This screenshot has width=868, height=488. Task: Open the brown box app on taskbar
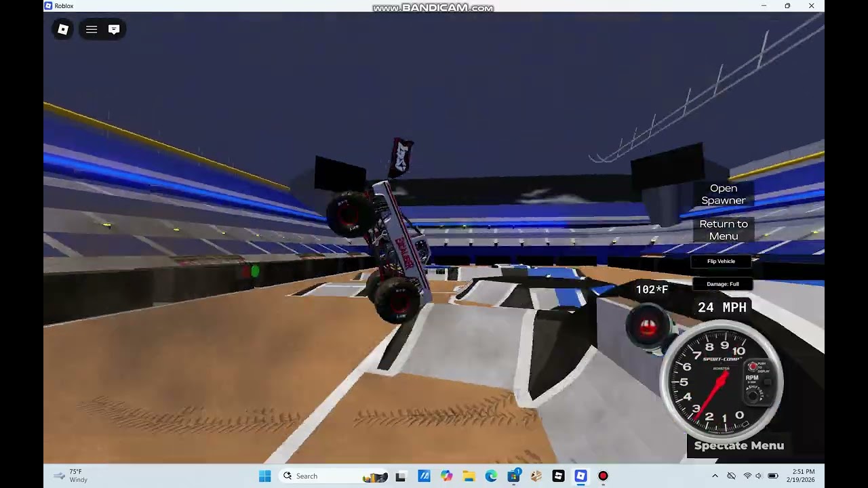pyautogui.click(x=536, y=476)
